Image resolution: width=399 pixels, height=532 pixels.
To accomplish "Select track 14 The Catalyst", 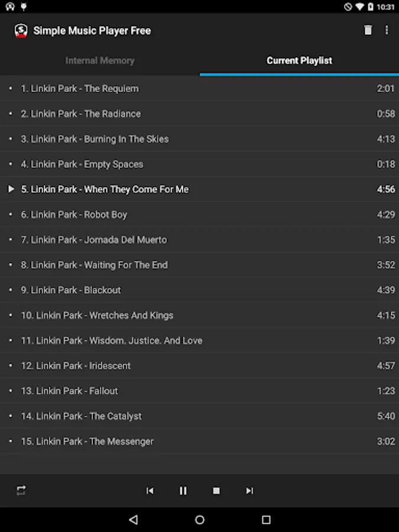I will (x=200, y=416).
